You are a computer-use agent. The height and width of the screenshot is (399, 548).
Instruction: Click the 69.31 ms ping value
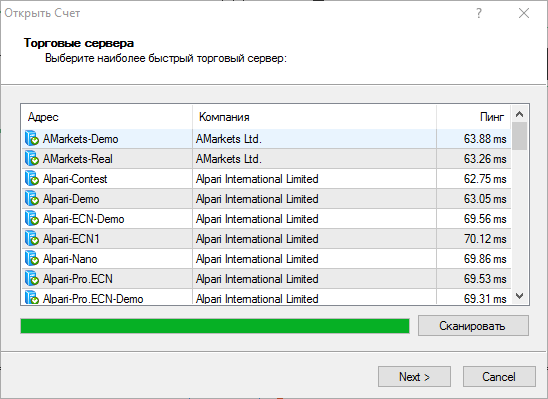485,299
